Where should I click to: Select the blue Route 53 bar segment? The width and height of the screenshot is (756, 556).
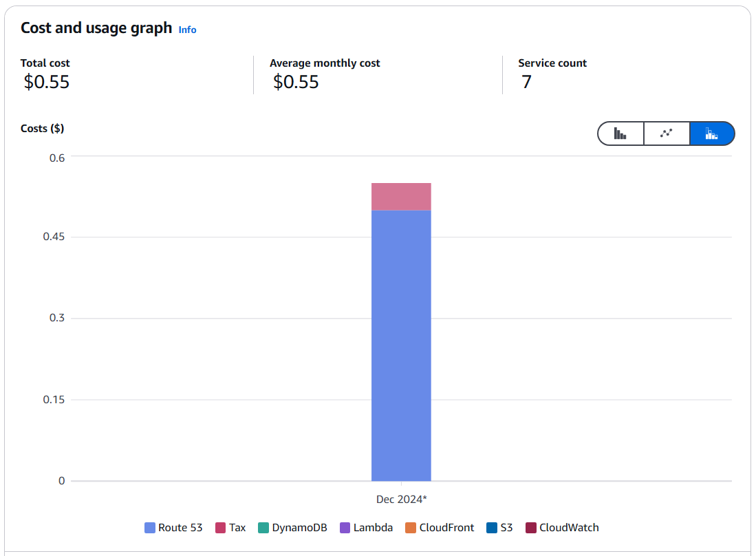[401, 345]
